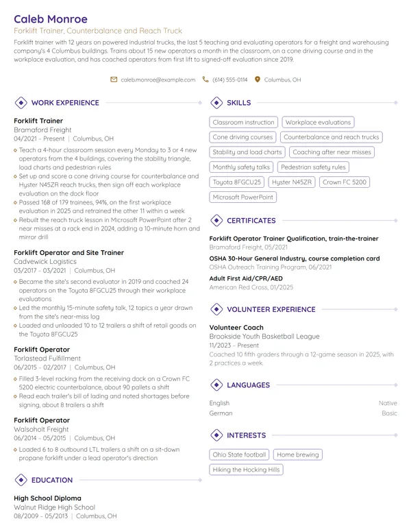Click the Caleb Monroe name heading
Image resolution: width=411 pixels, height=532 pixels.
[51, 19]
